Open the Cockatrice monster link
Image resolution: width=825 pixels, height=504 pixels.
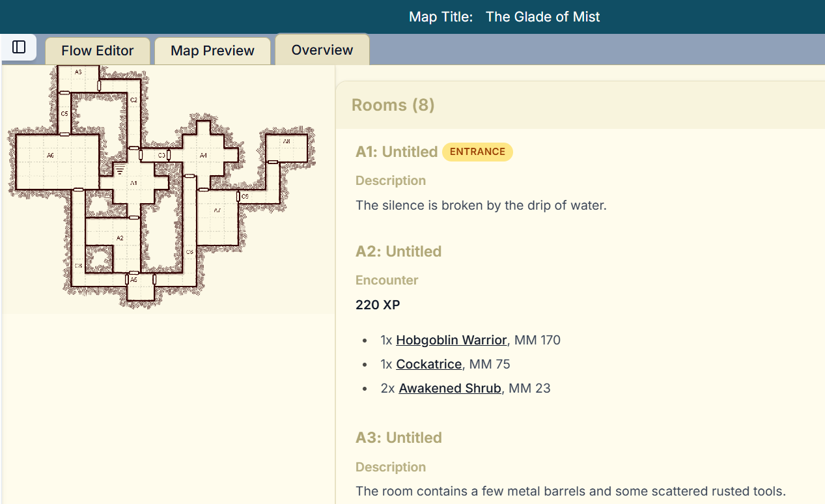[x=428, y=364]
